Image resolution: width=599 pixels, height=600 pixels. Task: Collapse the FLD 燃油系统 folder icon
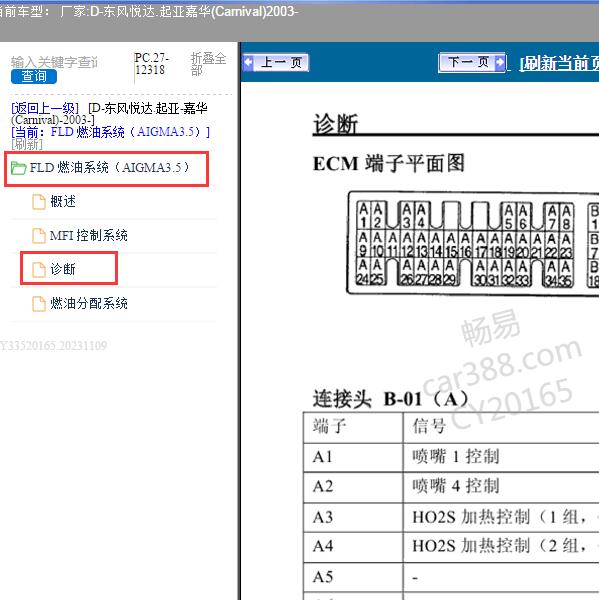coord(18,168)
